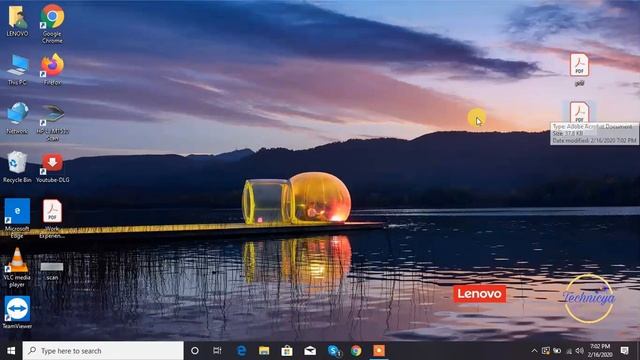Select the Work Expenses PDF file
Image resolution: width=640 pixels, height=360 pixels.
coord(52,218)
